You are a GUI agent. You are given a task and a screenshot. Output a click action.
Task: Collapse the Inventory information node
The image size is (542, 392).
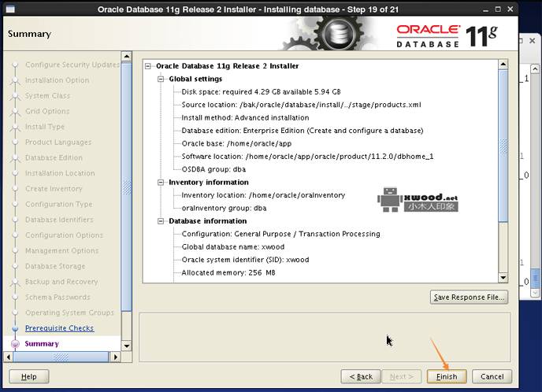[161, 183]
